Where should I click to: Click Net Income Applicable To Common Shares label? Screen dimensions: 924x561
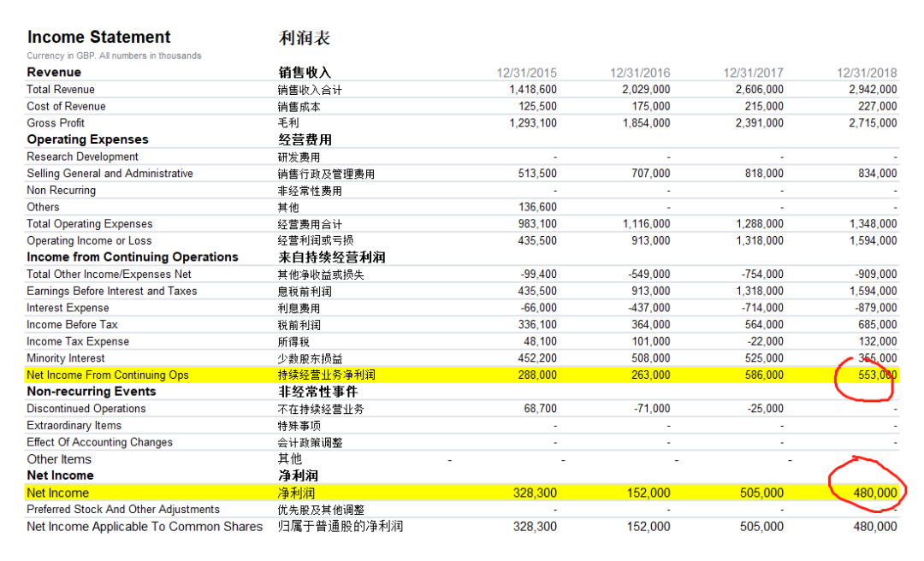pos(145,527)
